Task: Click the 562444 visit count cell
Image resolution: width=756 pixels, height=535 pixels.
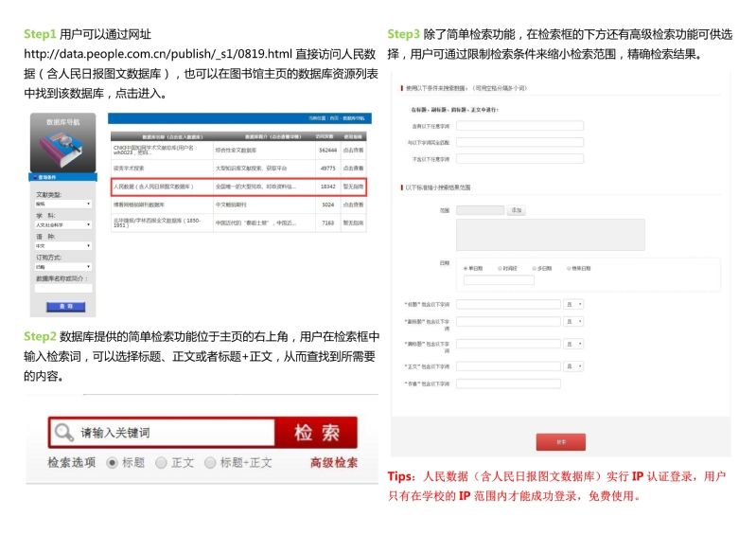Action: coord(328,151)
